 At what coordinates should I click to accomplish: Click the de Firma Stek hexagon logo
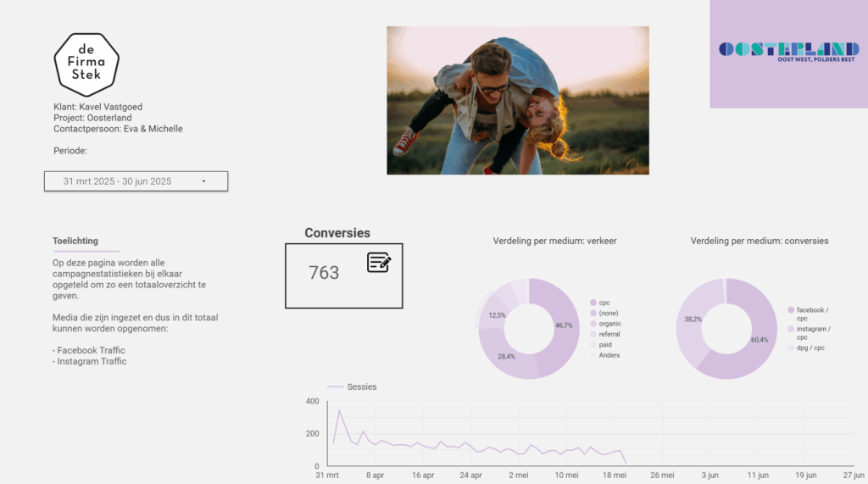[x=86, y=64]
